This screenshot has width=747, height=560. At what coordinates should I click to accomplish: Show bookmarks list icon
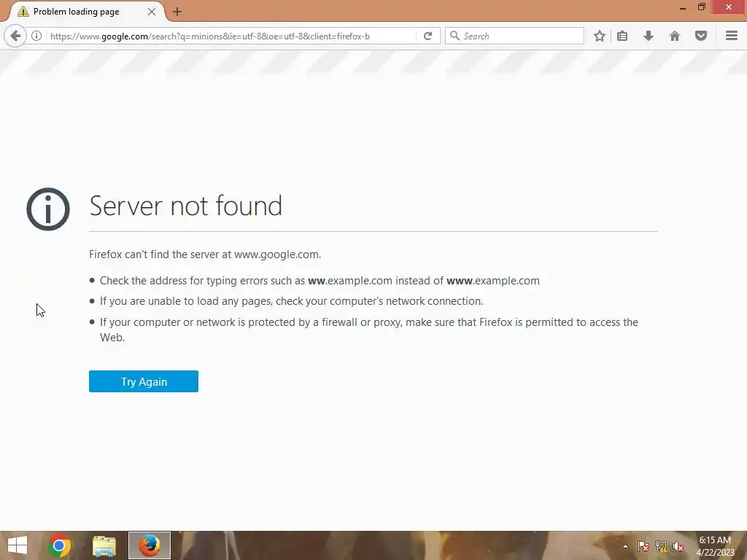(x=622, y=36)
